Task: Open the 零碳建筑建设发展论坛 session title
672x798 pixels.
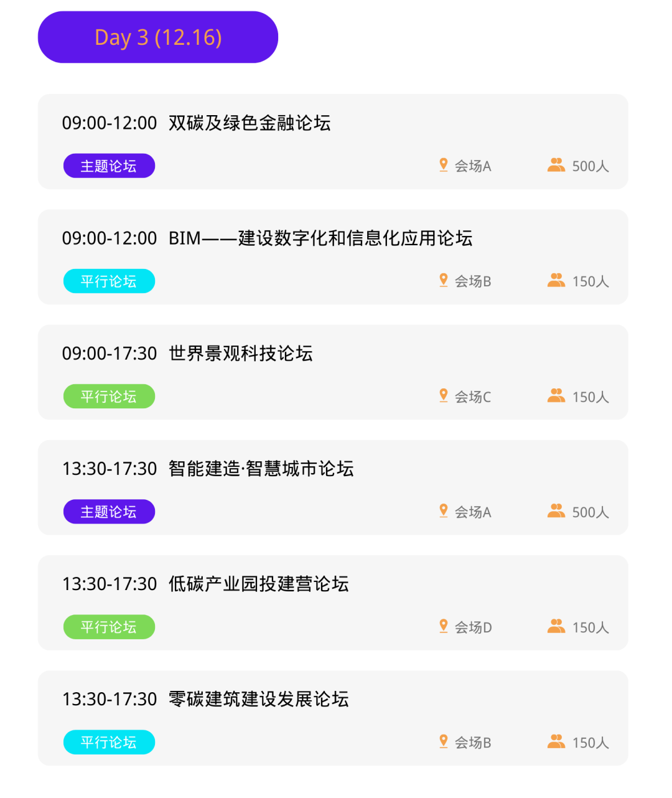Action: (x=259, y=699)
